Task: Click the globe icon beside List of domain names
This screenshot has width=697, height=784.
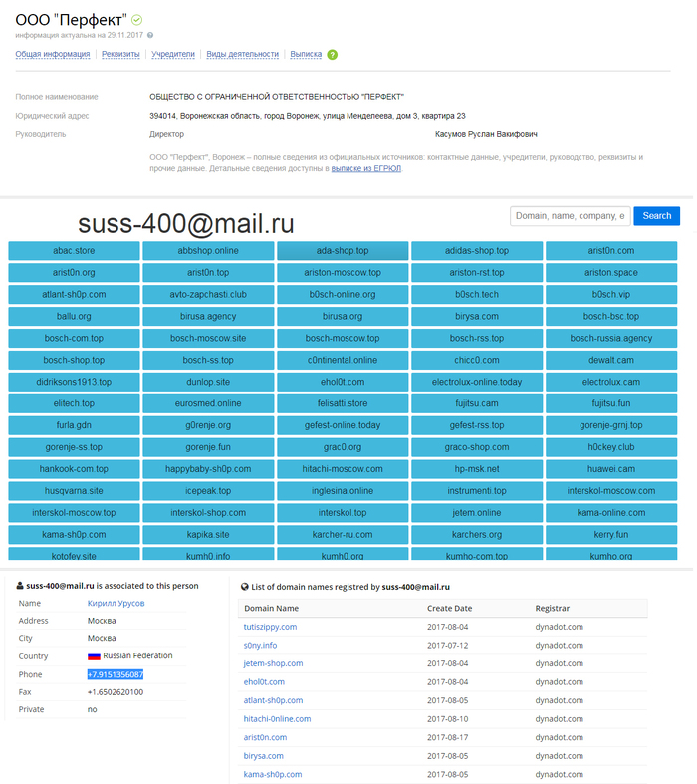Action: [245, 587]
